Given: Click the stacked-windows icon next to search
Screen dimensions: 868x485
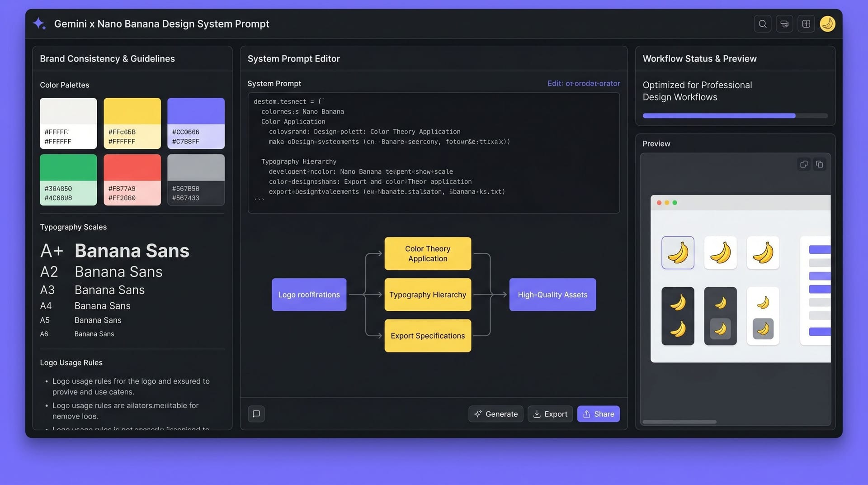Looking at the screenshot, I should tap(784, 24).
